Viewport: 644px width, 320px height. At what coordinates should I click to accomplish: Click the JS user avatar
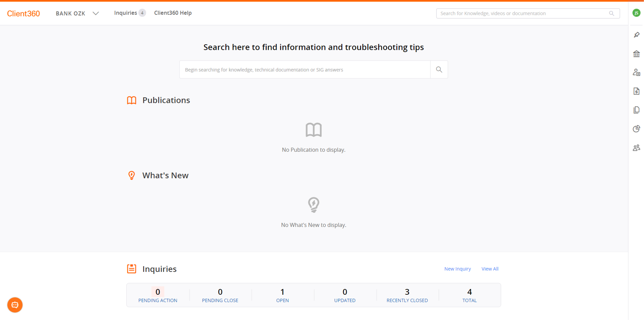pyautogui.click(x=636, y=13)
